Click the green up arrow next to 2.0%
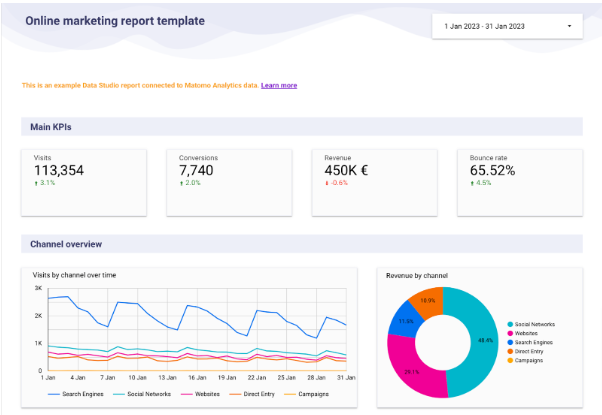 click(181, 183)
